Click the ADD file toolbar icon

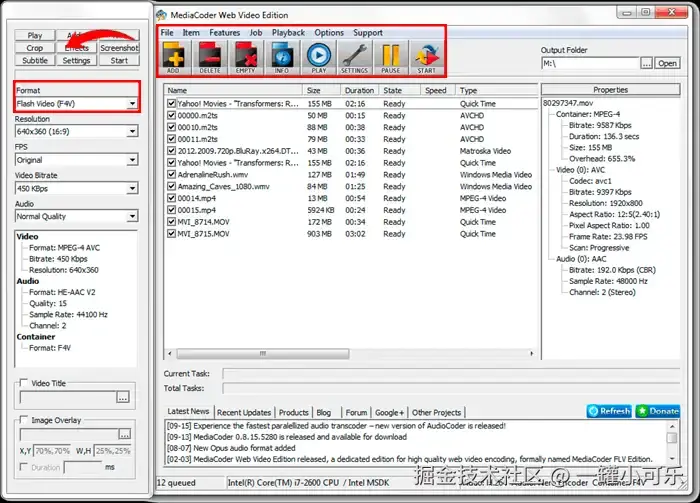coord(174,58)
